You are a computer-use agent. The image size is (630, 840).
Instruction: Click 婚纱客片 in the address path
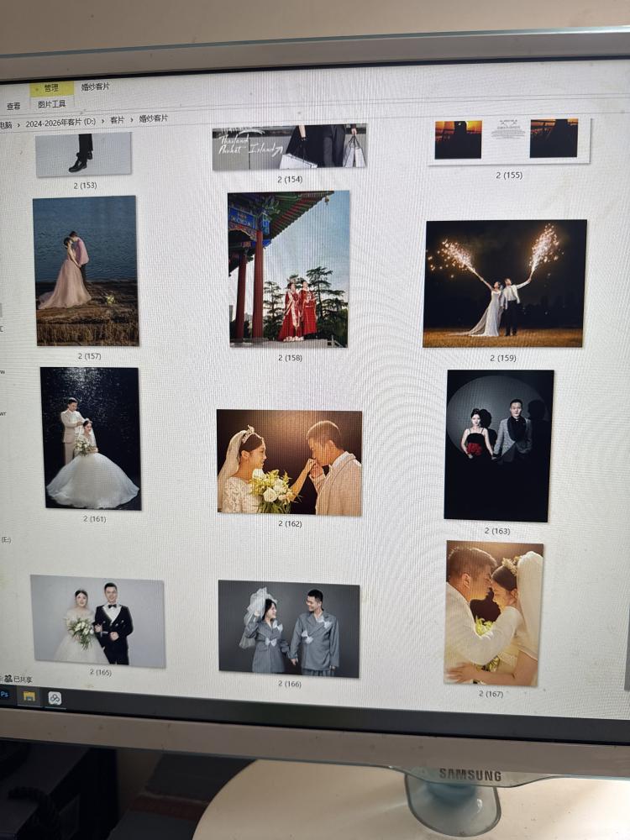[153, 118]
